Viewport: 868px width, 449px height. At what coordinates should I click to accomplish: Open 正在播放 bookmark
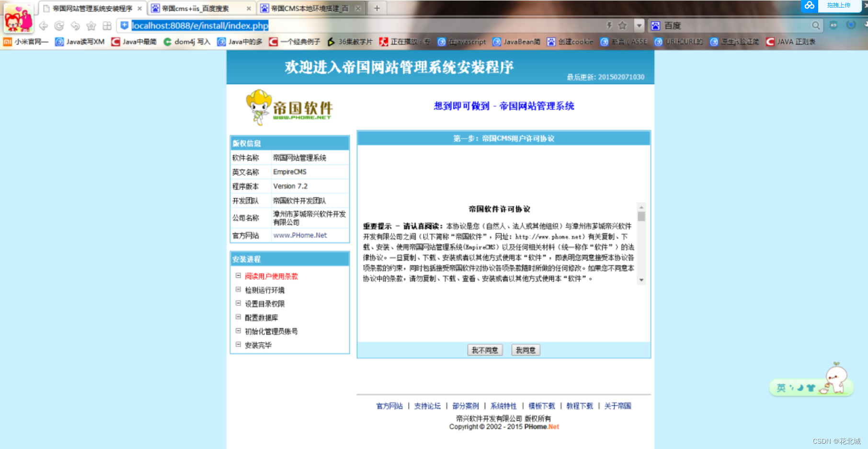(x=405, y=42)
